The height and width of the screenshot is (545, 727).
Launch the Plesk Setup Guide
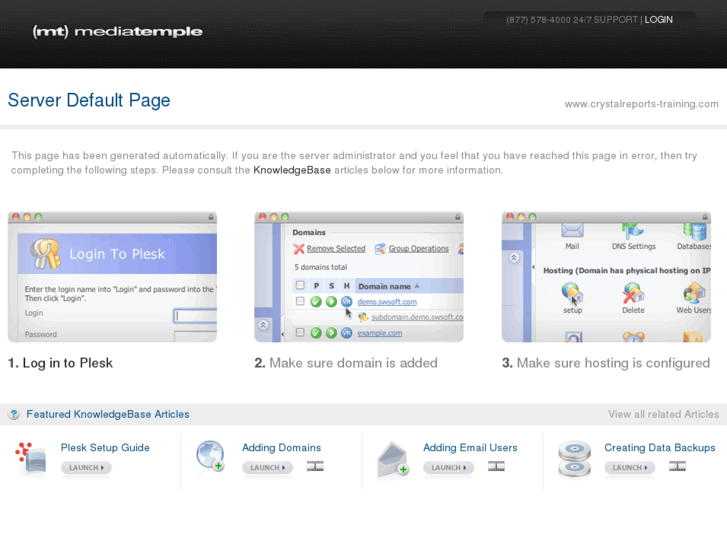(86, 468)
